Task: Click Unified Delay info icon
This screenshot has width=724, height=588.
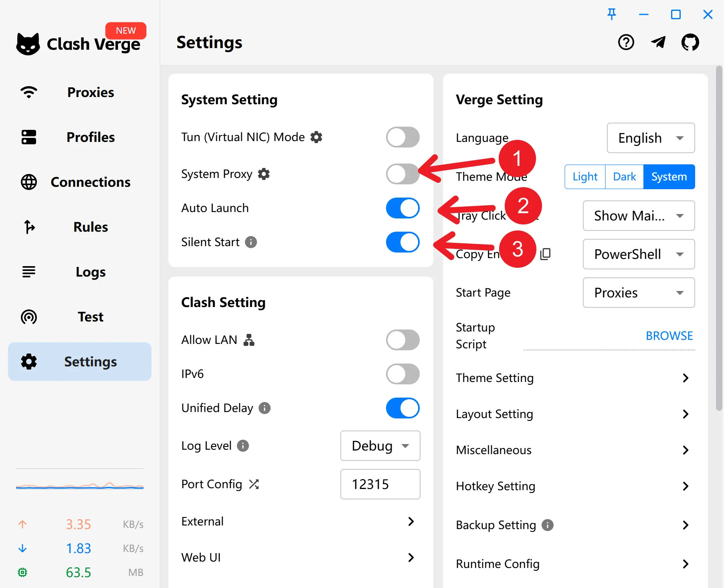Action: (x=265, y=408)
